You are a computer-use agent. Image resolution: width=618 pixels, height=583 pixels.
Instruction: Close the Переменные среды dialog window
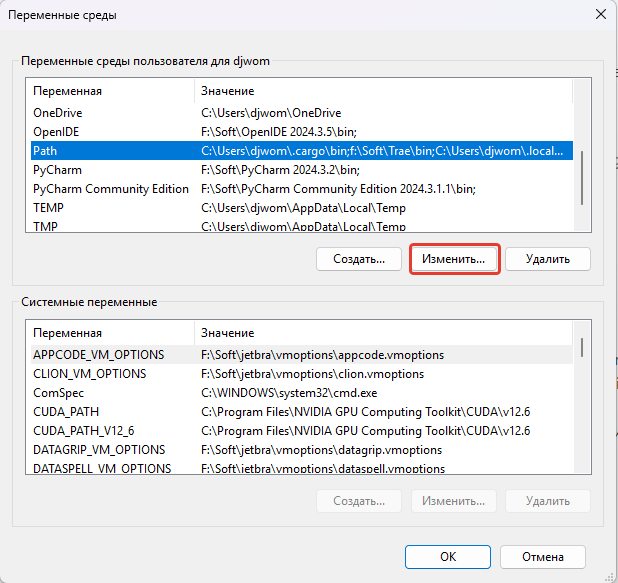click(x=600, y=15)
